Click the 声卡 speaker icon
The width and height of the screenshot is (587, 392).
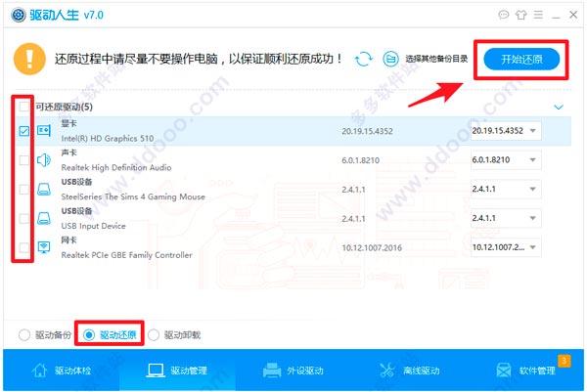(44, 160)
